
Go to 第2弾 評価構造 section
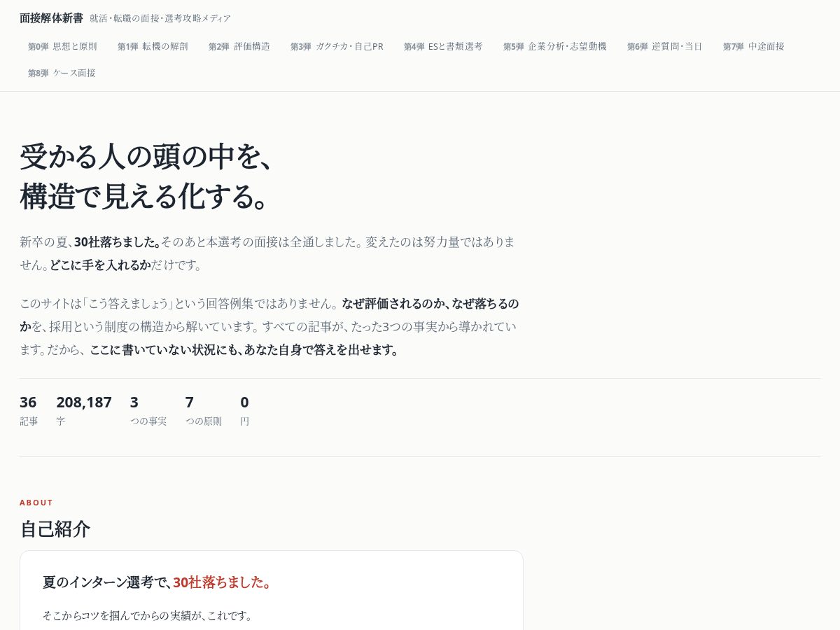239,46
